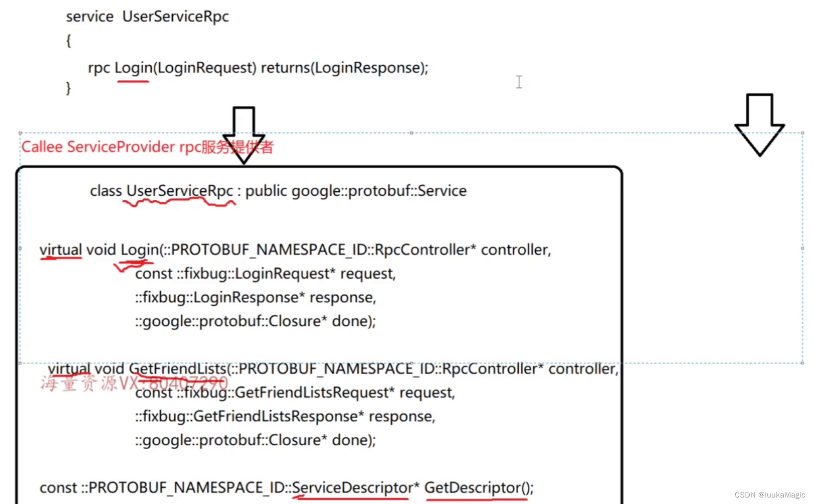Click the "rpc Login(LoginRequest) returns(LoginResponse);" line
Screen dimensions: 813x504
[258, 68]
